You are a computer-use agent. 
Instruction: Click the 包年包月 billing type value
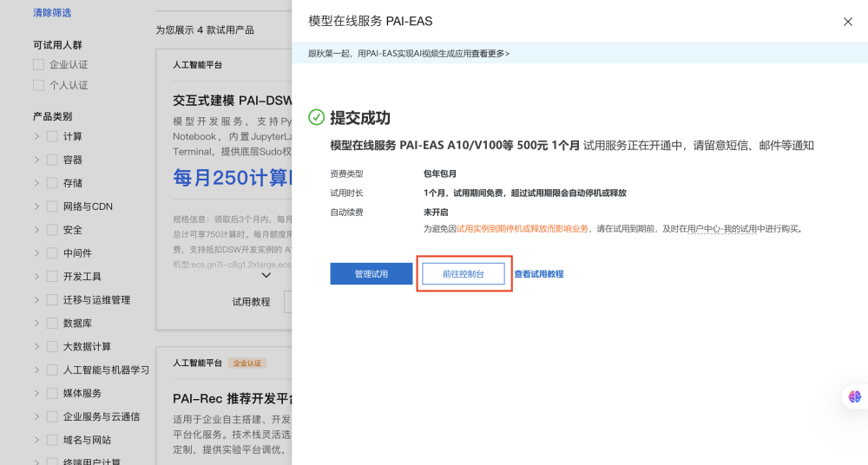point(440,174)
